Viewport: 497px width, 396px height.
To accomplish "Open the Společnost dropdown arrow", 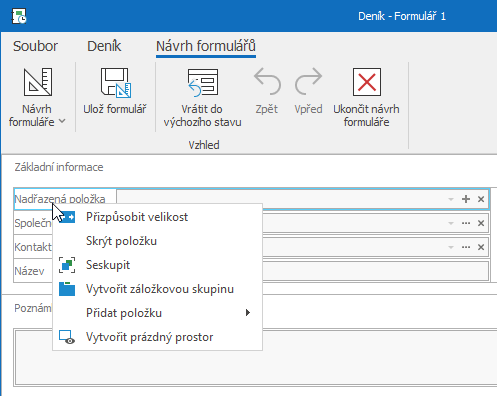I will pyautogui.click(x=451, y=223).
